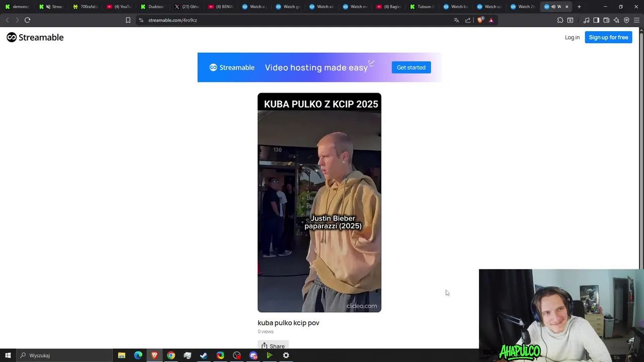Click the video player to toggle playback
This screenshot has height=362, width=644.
pyautogui.click(x=319, y=203)
